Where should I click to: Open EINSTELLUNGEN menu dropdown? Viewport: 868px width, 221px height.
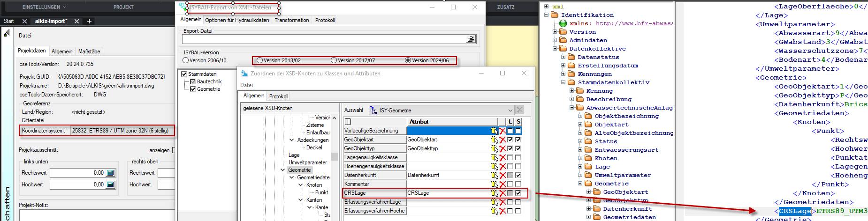coord(45,7)
